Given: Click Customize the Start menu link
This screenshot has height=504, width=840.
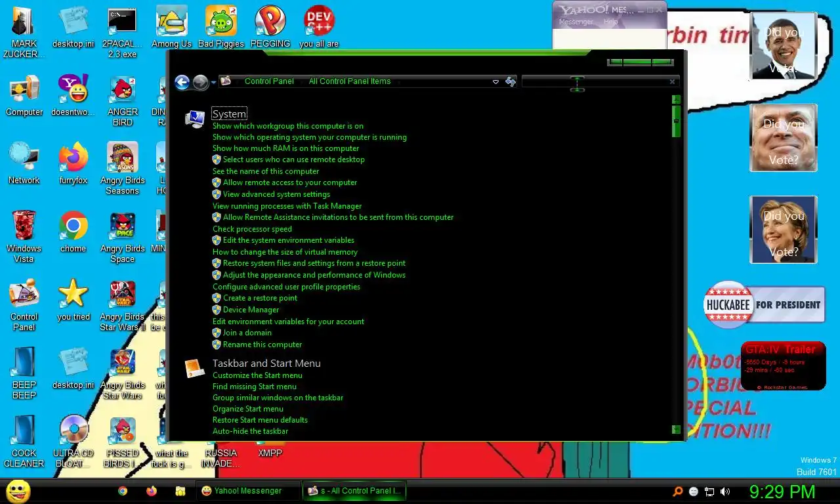Looking at the screenshot, I should tap(257, 375).
